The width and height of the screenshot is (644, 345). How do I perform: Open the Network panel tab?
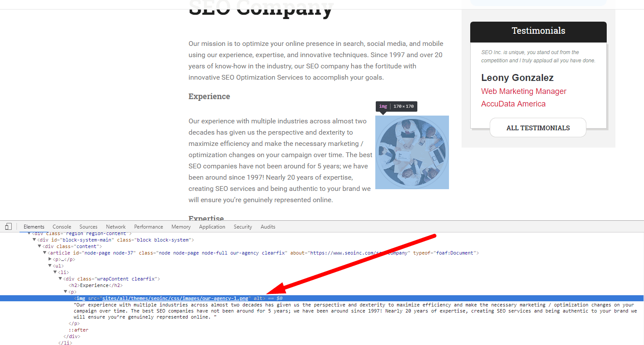(x=116, y=227)
